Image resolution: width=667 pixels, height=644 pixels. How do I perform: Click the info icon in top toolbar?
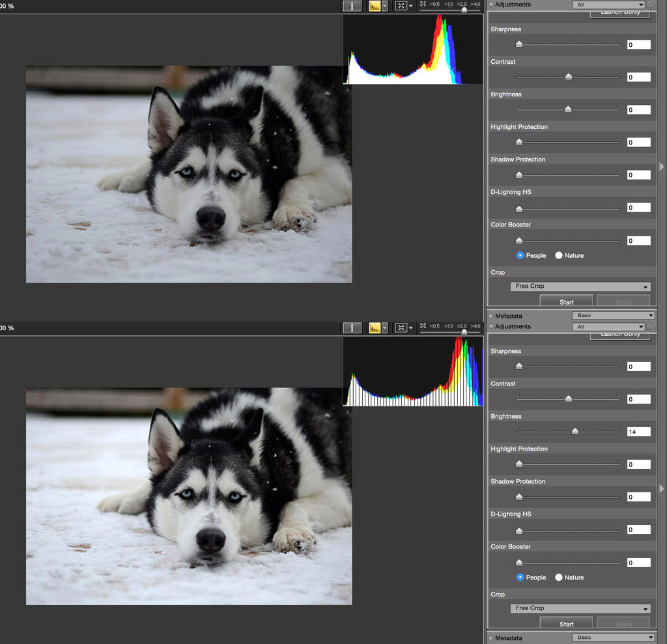click(x=352, y=6)
